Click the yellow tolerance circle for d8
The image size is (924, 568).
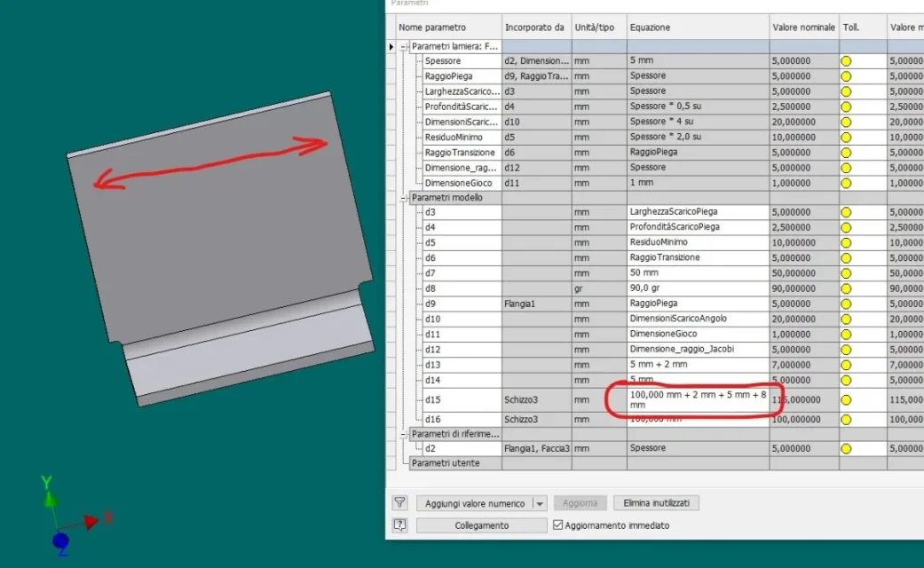[x=846, y=288]
